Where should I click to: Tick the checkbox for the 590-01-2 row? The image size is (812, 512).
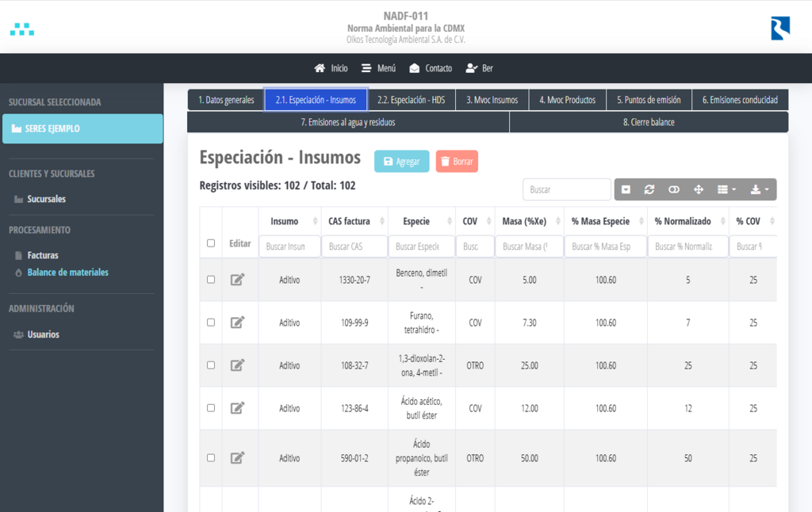[211, 458]
